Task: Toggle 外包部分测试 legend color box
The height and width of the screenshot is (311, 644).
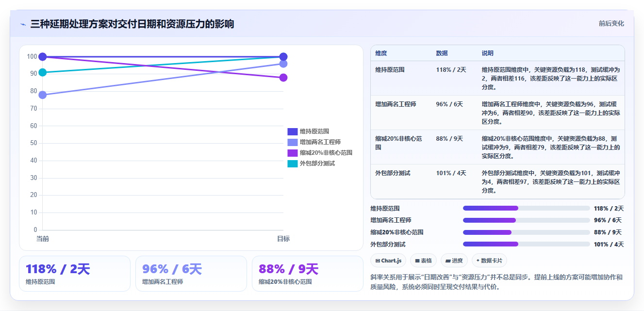Action: click(292, 164)
